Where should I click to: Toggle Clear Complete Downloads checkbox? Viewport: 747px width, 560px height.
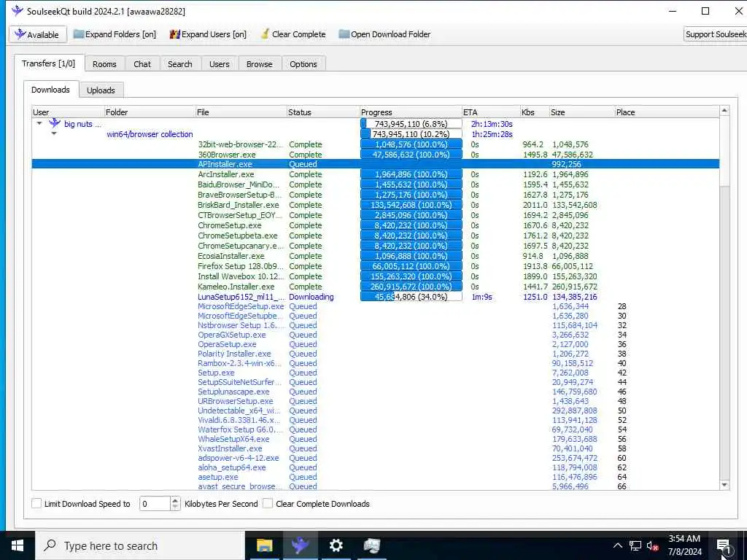point(268,503)
